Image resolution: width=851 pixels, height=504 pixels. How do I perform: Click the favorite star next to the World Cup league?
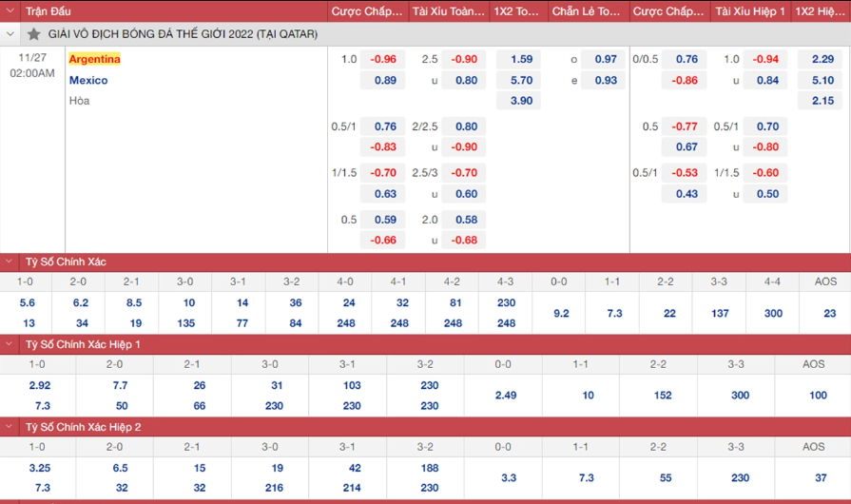tap(33, 34)
